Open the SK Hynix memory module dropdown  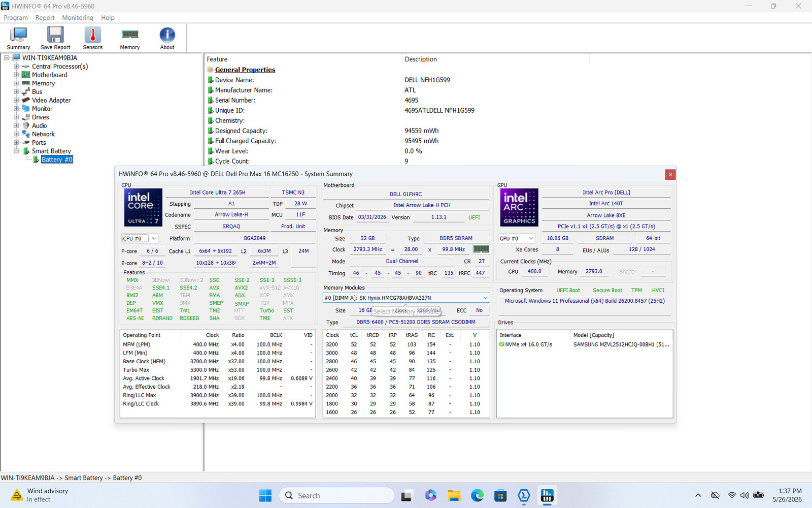(x=406, y=298)
